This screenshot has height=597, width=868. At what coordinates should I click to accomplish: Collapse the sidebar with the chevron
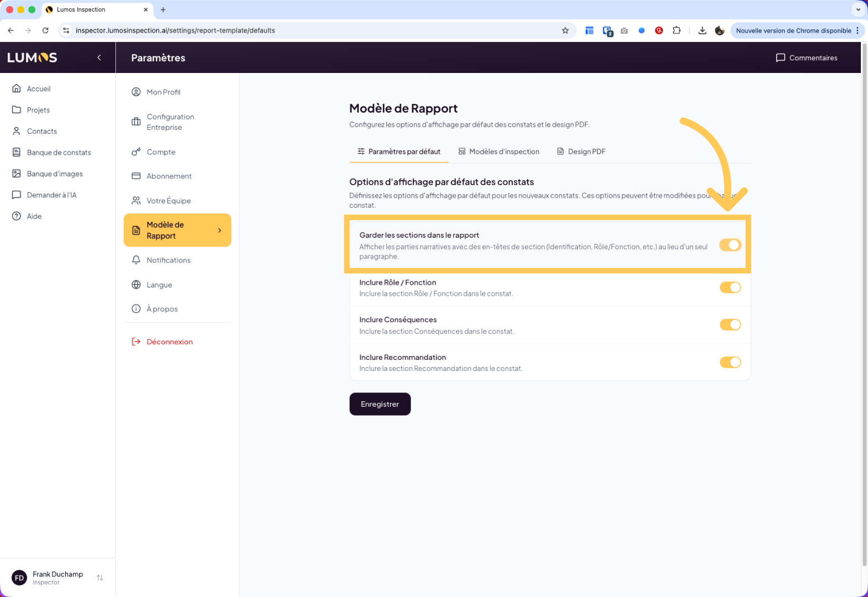(x=99, y=57)
